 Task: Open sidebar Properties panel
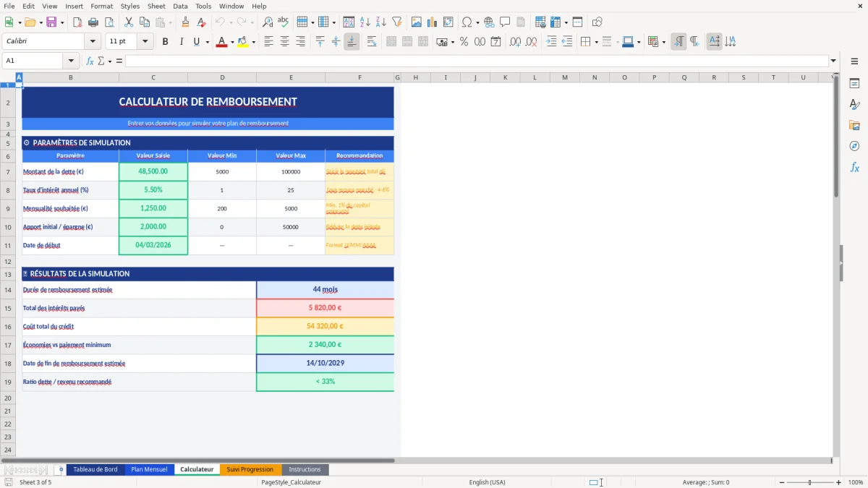tap(854, 84)
